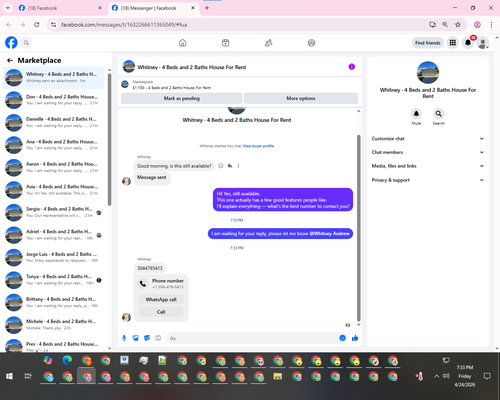Image resolution: width=500 pixels, height=400 pixels.
Task: Open the View buyer profile link
Action: point(258,146)
